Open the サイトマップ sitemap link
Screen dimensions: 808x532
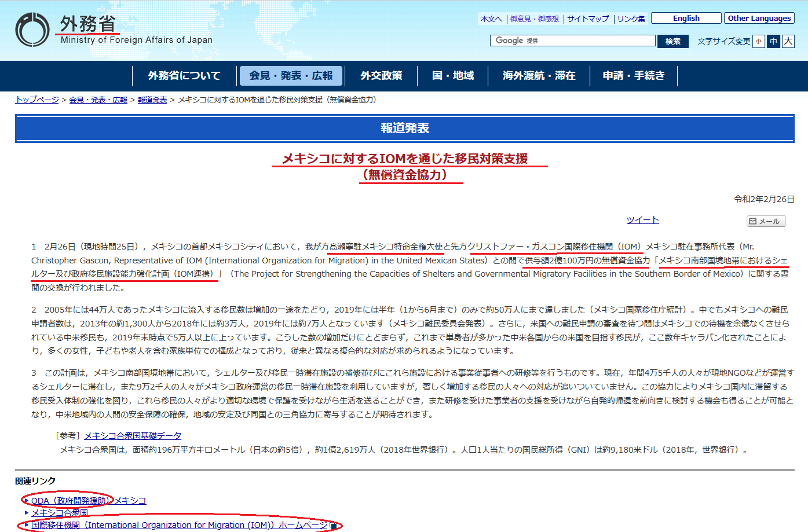(588, 19)
